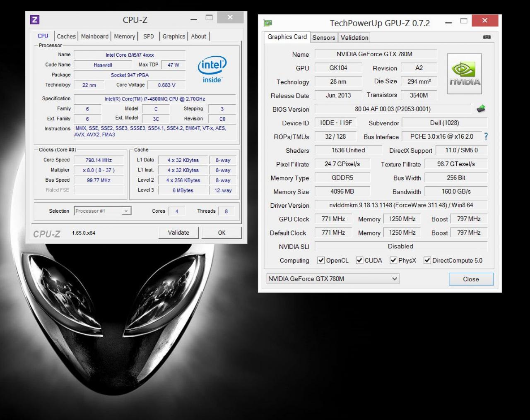Click the Die Size value 294 mm²

[419, 82]
